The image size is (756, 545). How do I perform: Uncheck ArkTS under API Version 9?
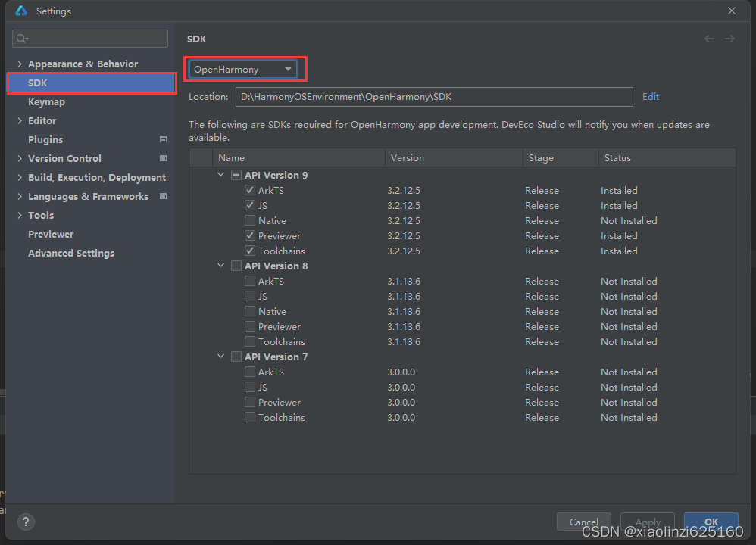tap(250, 190)
